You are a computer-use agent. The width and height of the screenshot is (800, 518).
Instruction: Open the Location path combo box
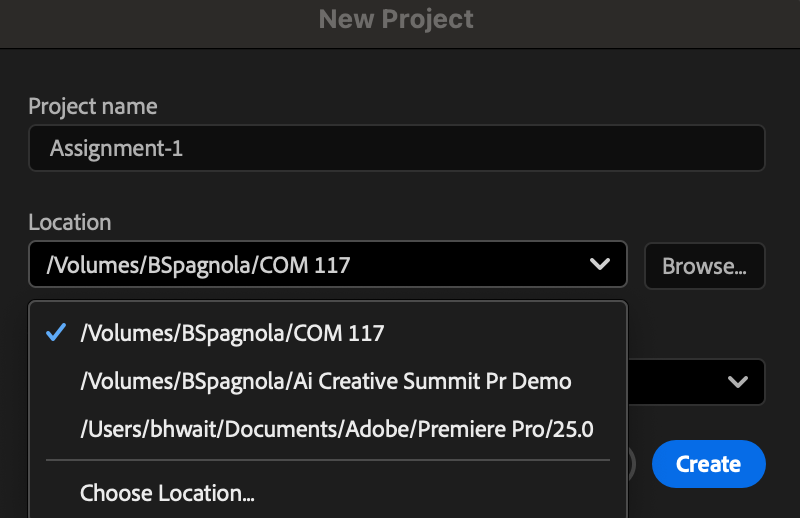327,265
